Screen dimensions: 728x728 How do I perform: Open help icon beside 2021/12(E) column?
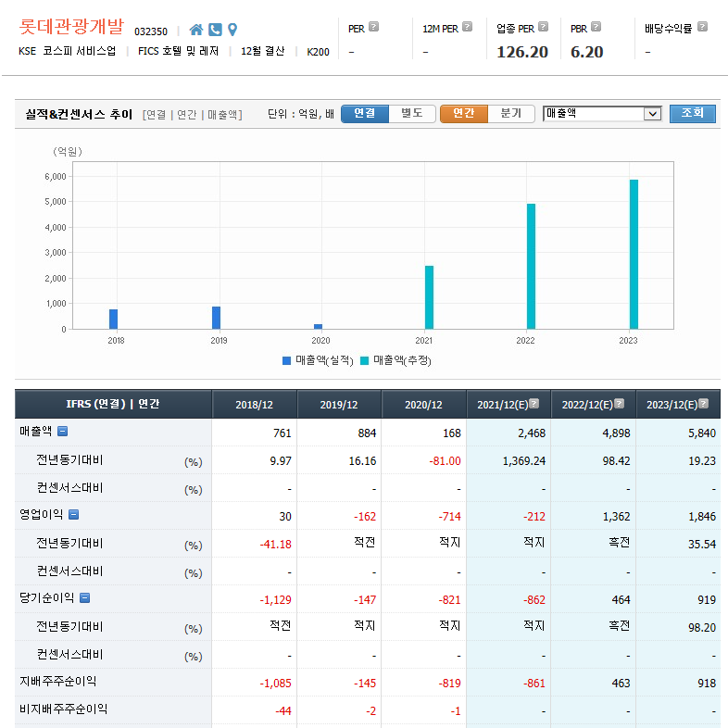pyautogui.click(x=534, y=403)
